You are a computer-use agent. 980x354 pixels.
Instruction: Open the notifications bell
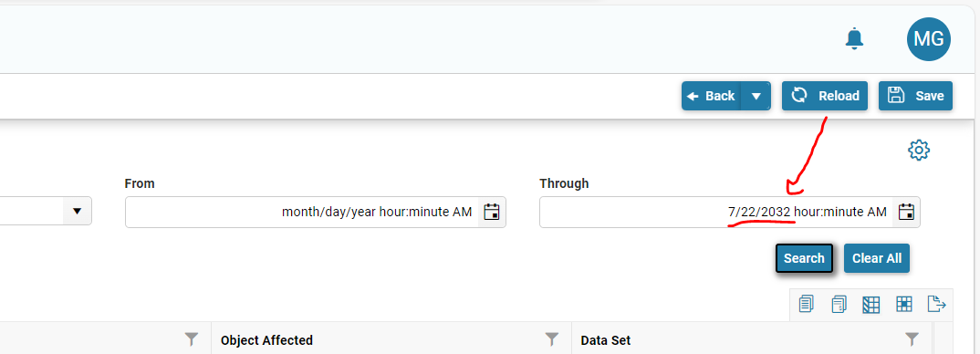coord(854,39)
